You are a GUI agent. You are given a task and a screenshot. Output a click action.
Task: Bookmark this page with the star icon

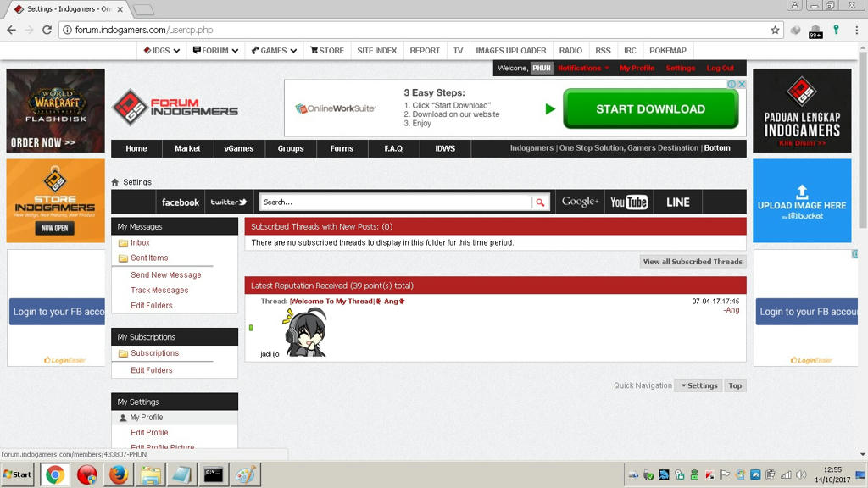pos(775,30)
